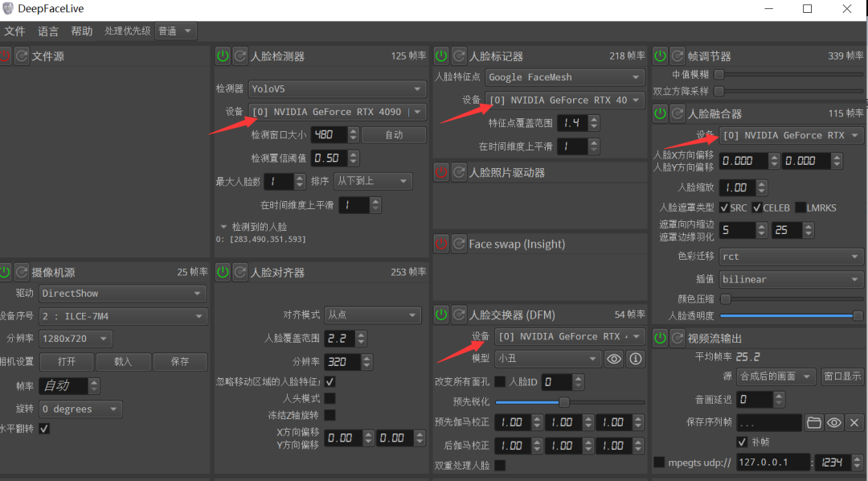Reset the 摄像机源 module settings
The image size is (868, 481).
(22, 272)
